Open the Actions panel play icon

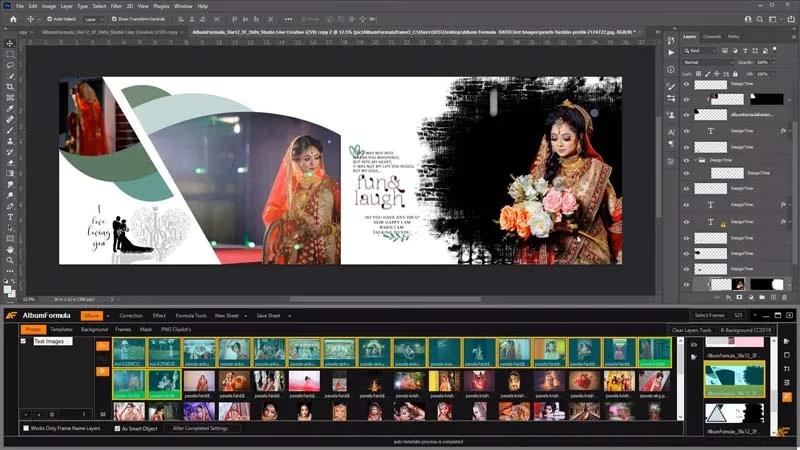671,52
